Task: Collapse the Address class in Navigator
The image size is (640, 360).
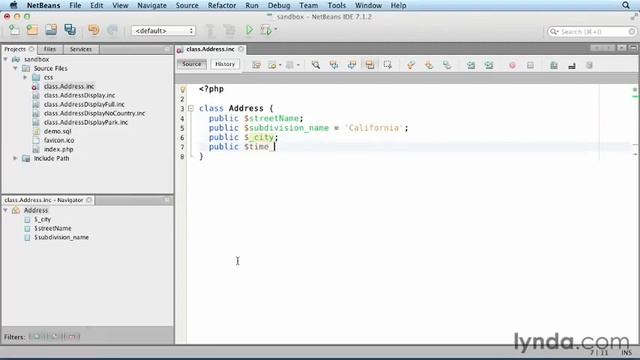Action: click(x=6, y=210)
